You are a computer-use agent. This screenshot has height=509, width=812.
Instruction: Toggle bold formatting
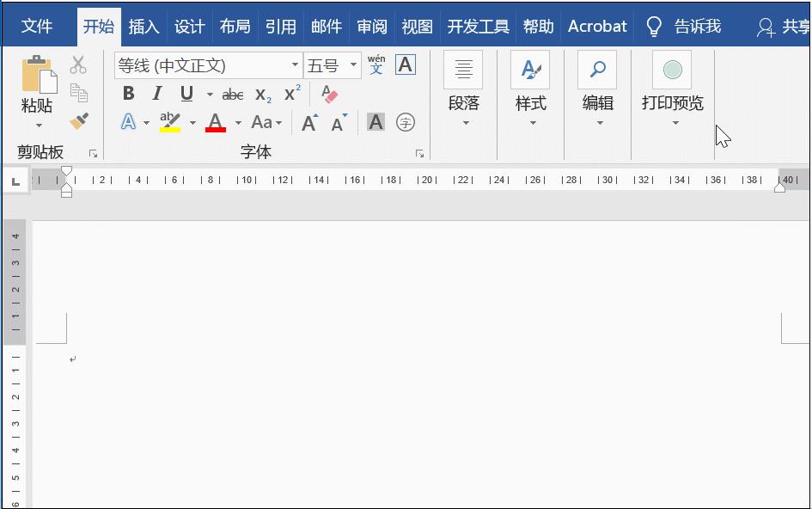(129, 93)
